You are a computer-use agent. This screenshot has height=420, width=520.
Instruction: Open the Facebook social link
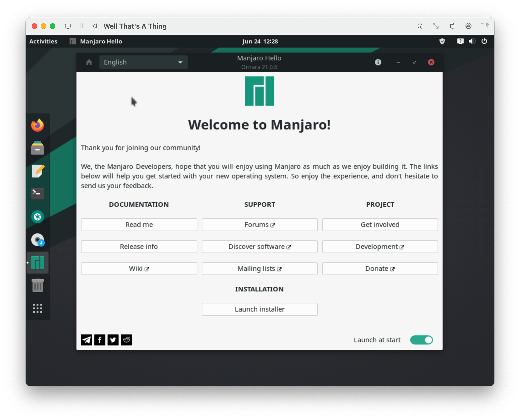[100, 340]
